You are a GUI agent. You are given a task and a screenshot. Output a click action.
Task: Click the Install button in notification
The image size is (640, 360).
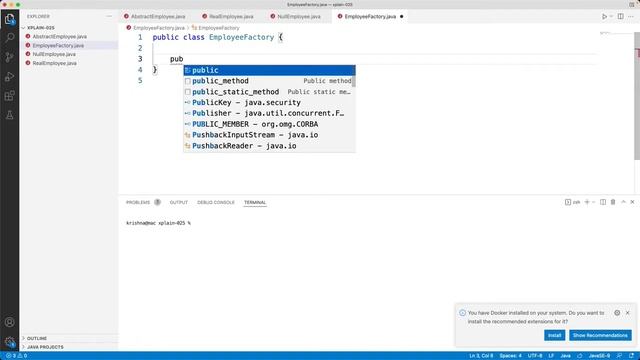[x=554, y=335]
